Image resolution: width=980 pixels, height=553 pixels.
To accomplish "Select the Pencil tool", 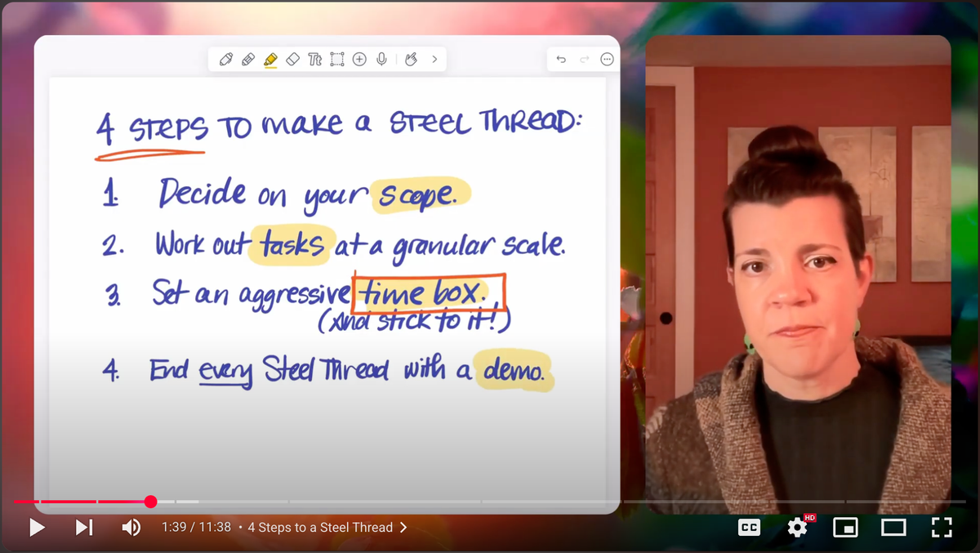I will pos(248,59).
